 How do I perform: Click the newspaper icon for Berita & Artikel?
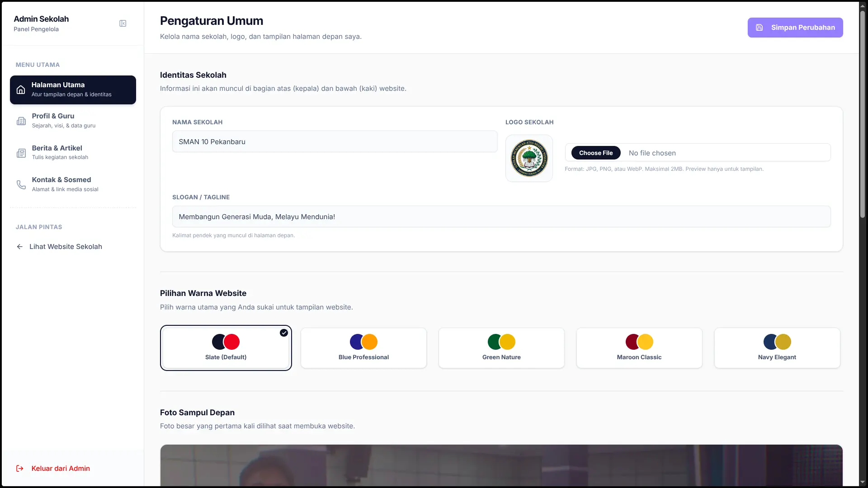(x=21, y=153)
